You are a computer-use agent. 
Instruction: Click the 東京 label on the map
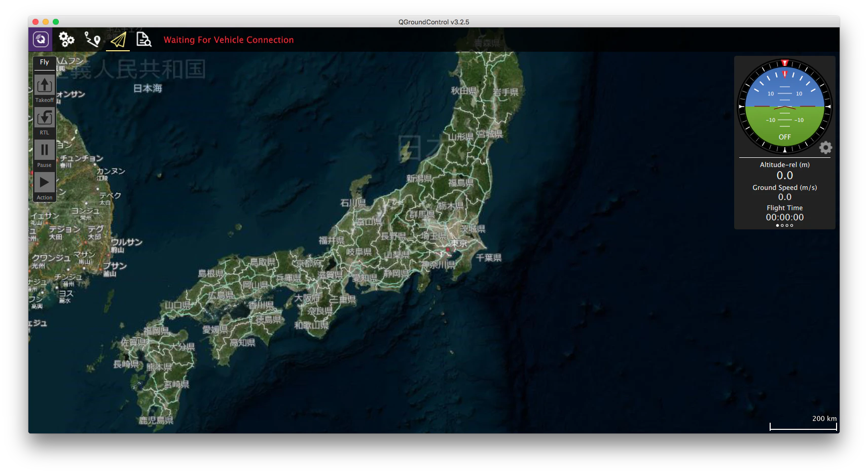coord(459,244)
